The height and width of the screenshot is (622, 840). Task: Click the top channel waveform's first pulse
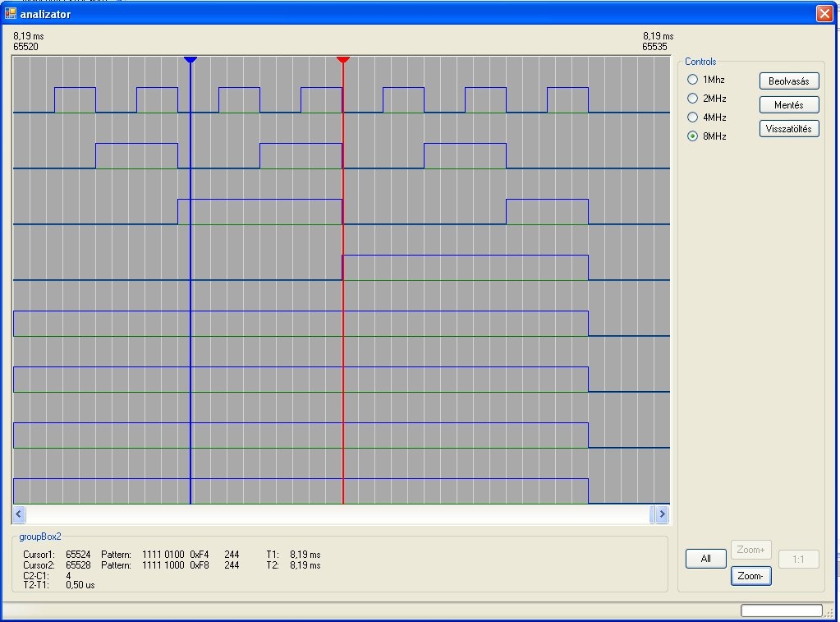(75, 99)
